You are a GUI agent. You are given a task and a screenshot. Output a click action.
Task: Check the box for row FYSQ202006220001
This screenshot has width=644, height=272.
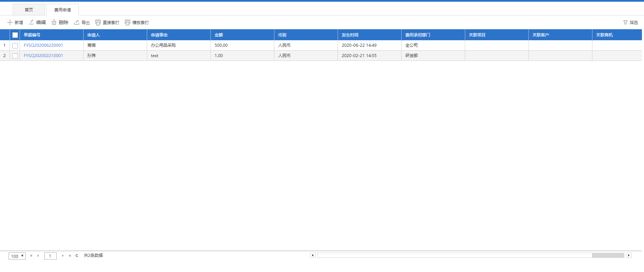point(15,45)
